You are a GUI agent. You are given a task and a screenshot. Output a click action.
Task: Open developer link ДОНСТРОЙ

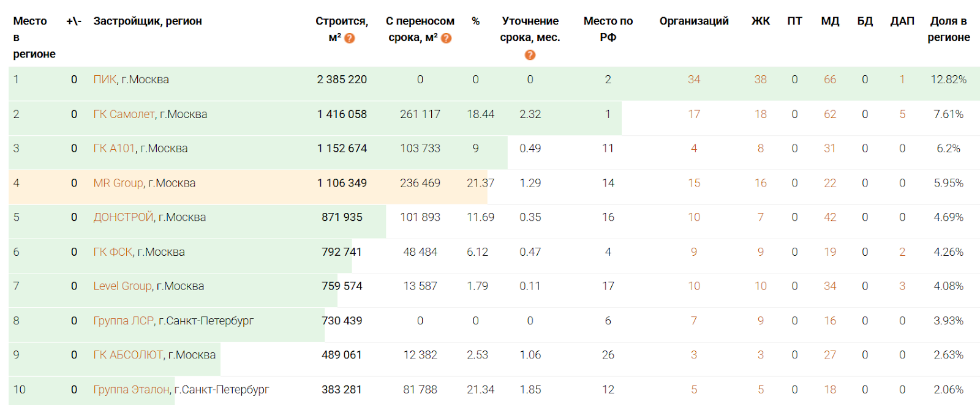(123, 217)
